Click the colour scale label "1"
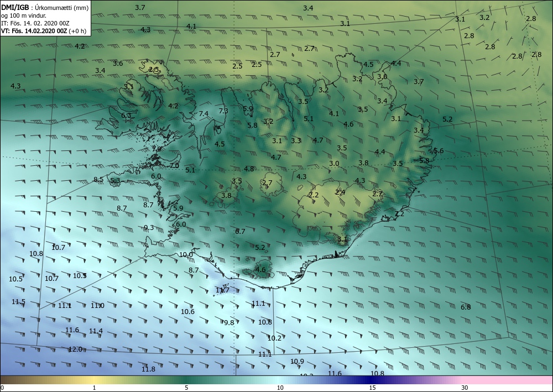 click(94, 388)
